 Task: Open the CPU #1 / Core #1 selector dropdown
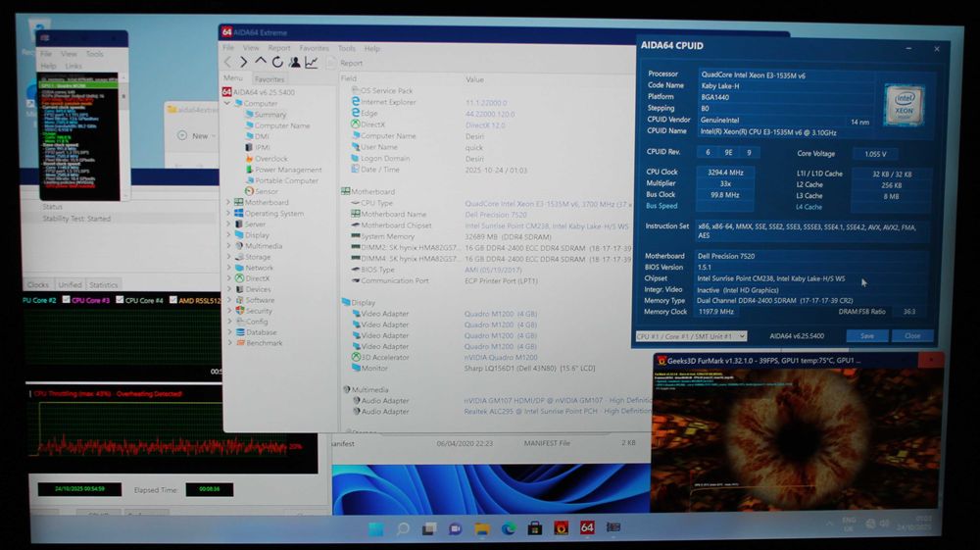(691, 336)
